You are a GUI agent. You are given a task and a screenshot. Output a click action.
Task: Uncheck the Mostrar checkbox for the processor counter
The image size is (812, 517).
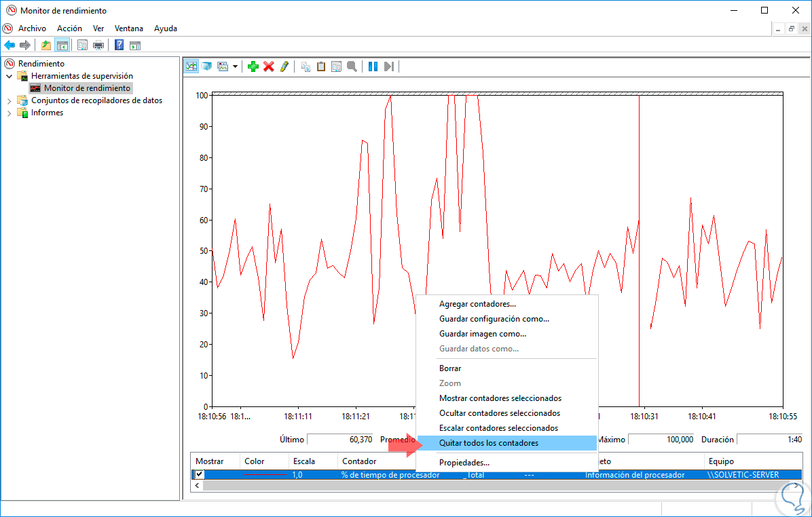[200, 474]
